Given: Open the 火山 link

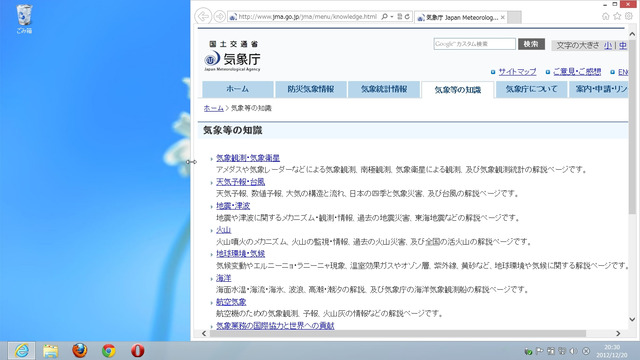Looking at the screenshot, I should [x=223, y=230].
